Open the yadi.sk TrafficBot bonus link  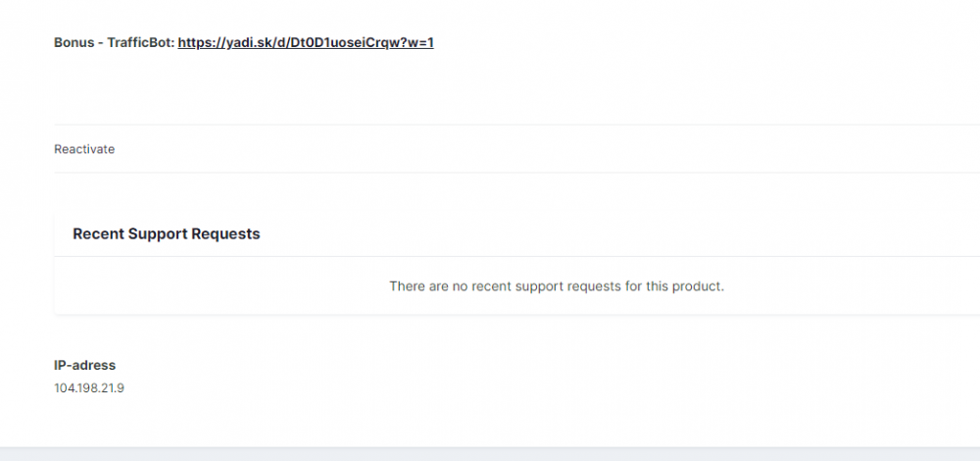tap(305, 43)
